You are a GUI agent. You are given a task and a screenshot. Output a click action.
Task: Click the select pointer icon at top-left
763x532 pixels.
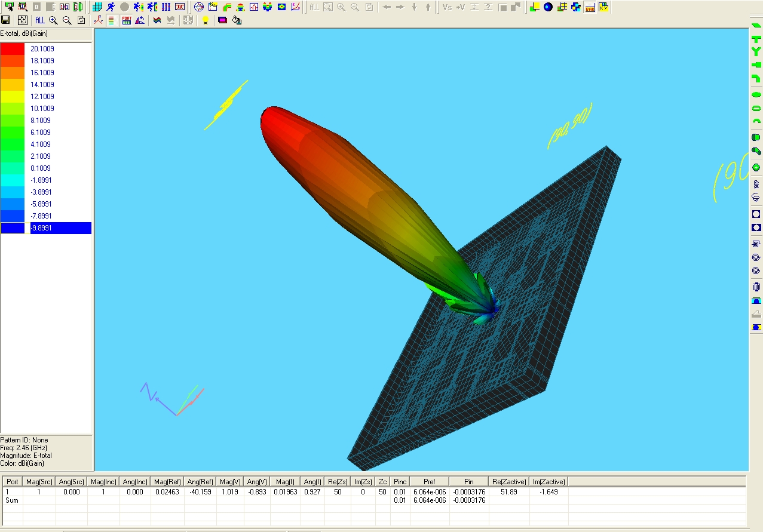coord(9,7)
